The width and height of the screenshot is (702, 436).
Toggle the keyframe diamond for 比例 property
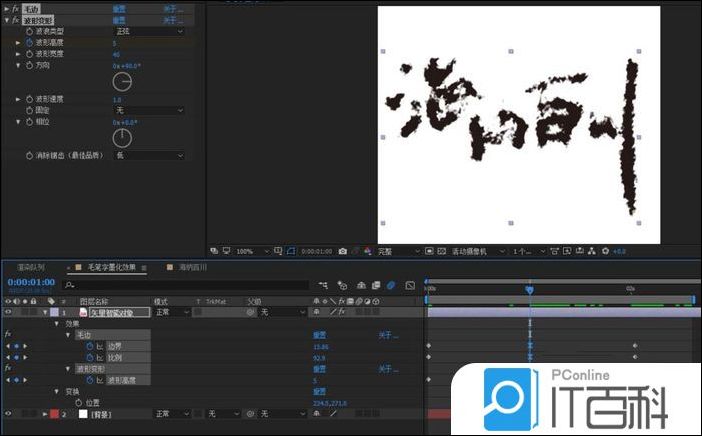[15, 357]
